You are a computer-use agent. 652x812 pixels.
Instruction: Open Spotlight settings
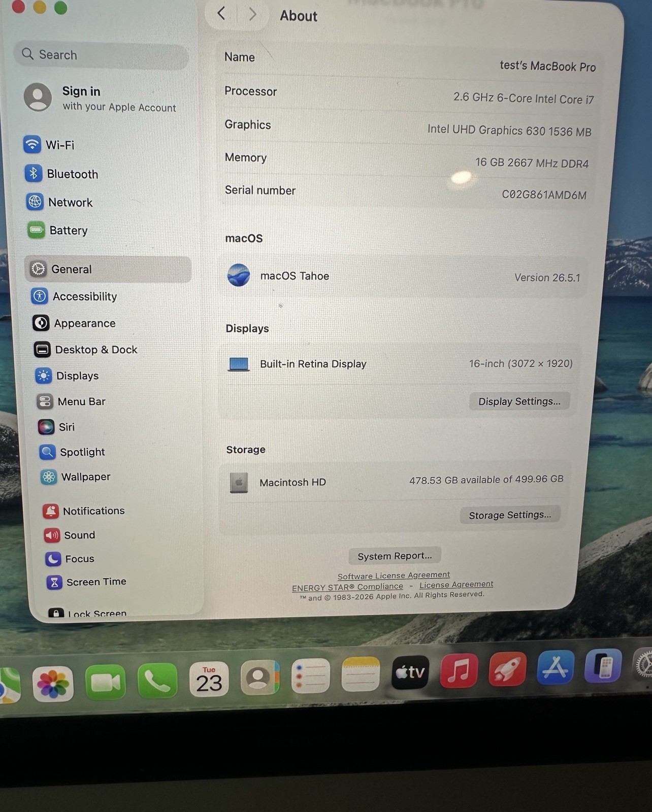click(72, 452)
